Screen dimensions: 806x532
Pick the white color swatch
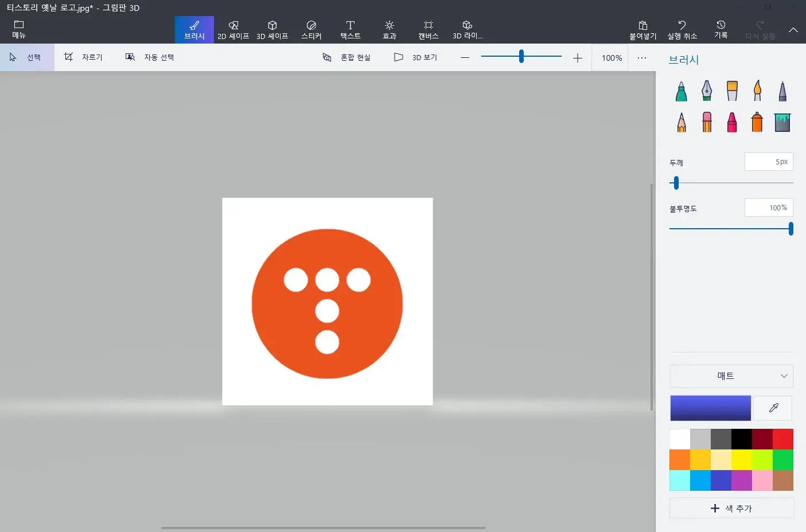click(x=680, y=439)
